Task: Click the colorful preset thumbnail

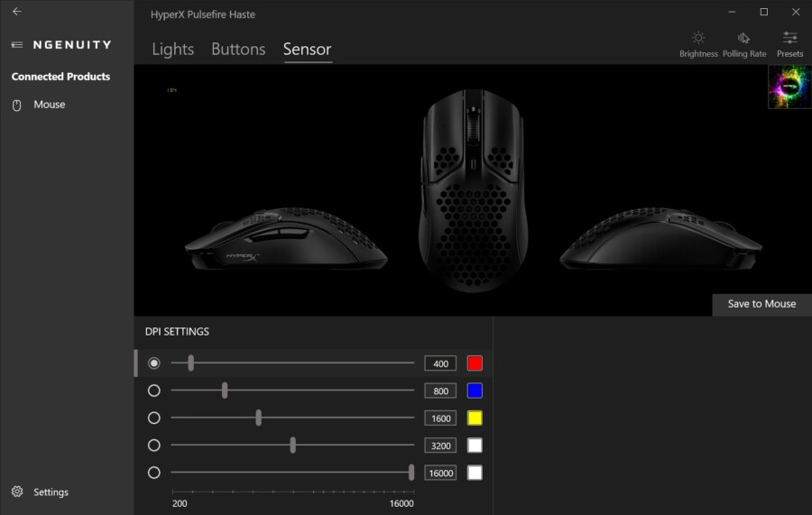Action: 789,87
